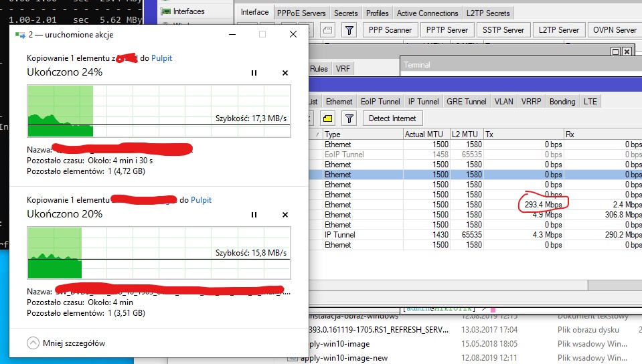
Task: Switch to L2TP Secrets tab
Action: pyautogui.click(x=488, y=13)
